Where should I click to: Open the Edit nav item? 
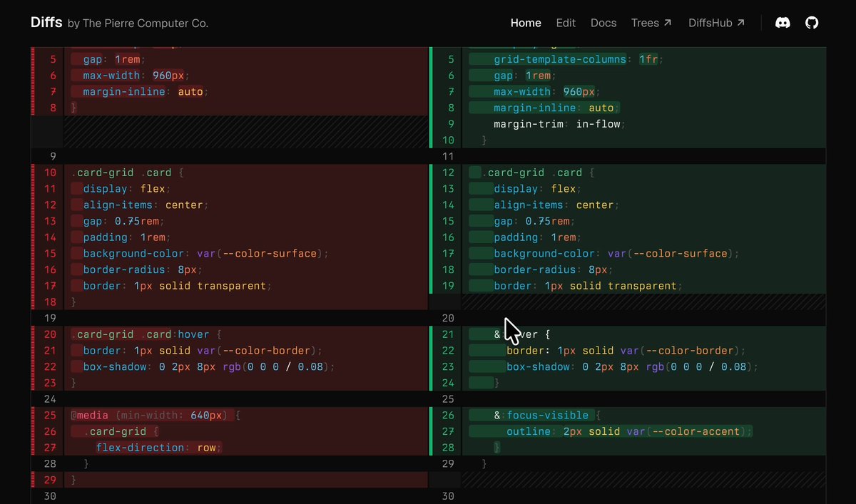coord(566,23)
